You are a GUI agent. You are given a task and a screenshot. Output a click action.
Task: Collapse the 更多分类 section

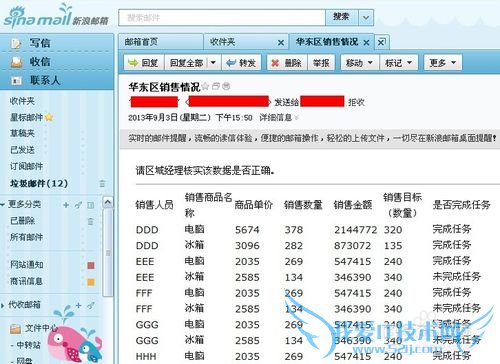[2, 205]
